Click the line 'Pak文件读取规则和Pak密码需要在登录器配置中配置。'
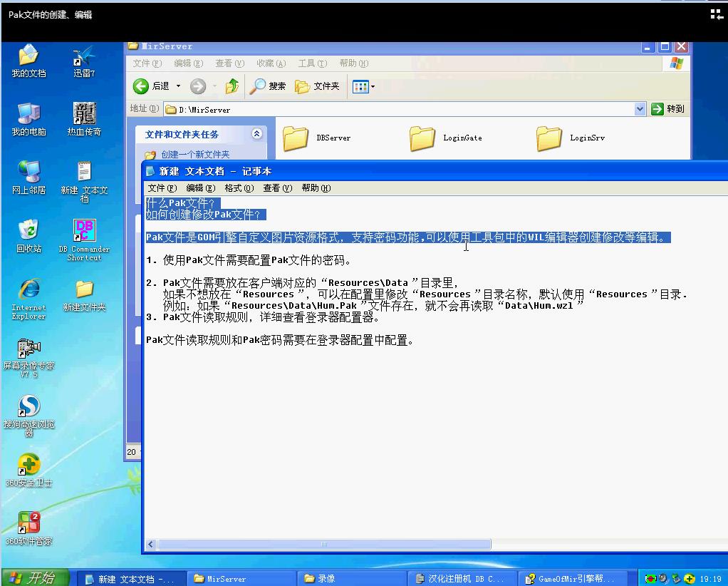This screenshot has width=728, height=586. point(279,340)
